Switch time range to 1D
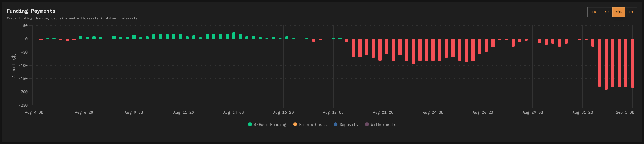This screenshot has width=644, height=144. pos(593,12)
